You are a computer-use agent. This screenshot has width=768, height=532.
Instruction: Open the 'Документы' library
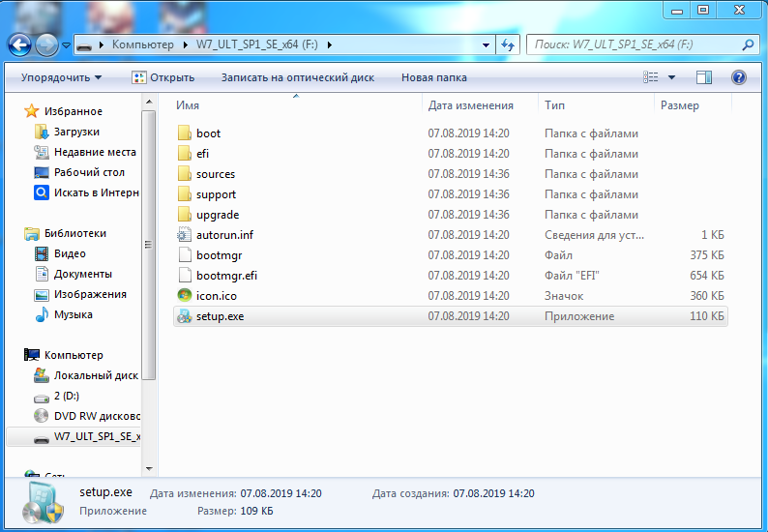coord(82,274)
